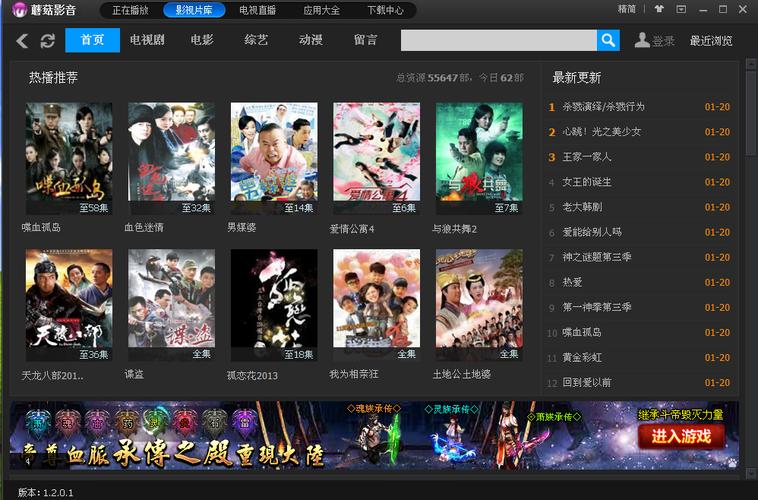Screen dimensions: 758x500
Task: Click the search text input field
Action: pos(498,40)
